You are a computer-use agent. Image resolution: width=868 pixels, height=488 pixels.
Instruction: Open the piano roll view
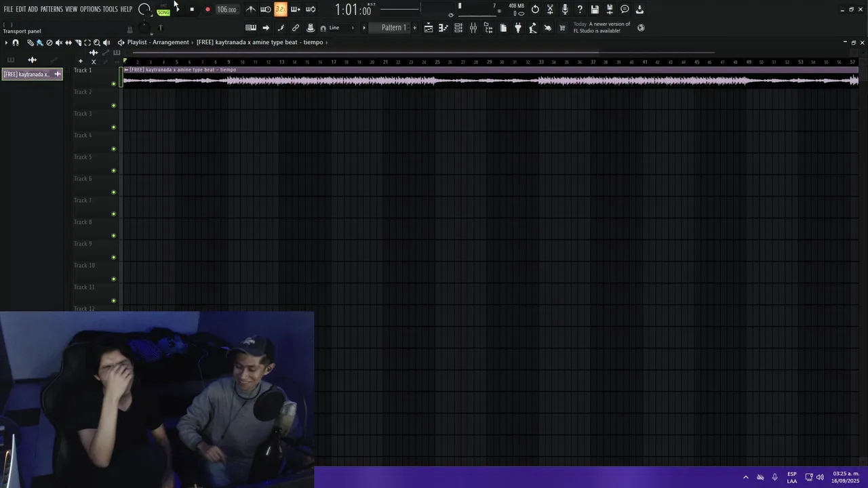click(x=443, y=28)
